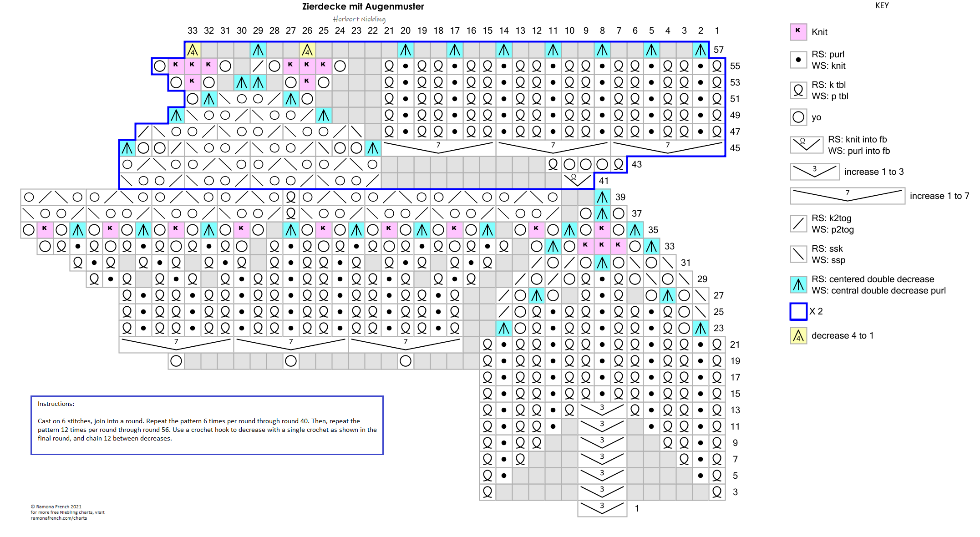Click the knit into fb symbol in the key
Image resolution: width=980 pixels, height=537 pixels.
806,145
